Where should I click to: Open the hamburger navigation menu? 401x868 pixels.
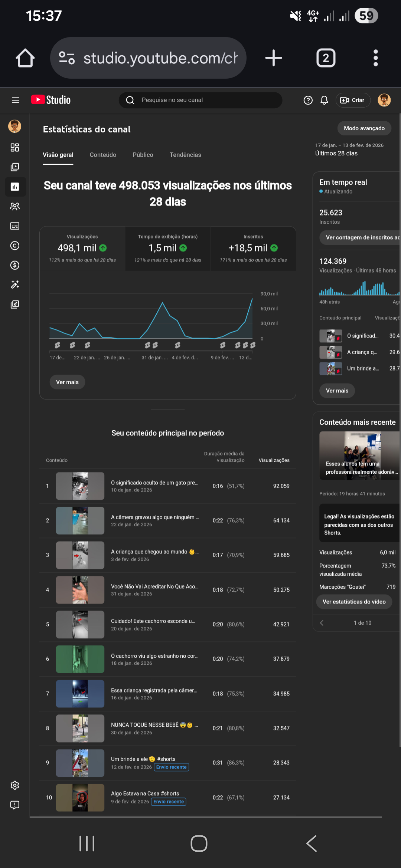pyautogui.click(x=15, y=100)
